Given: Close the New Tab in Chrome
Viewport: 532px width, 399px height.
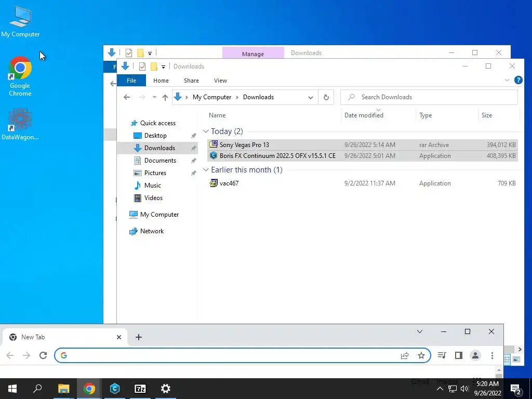Looking at the screenshot, I should coord(119,337).
